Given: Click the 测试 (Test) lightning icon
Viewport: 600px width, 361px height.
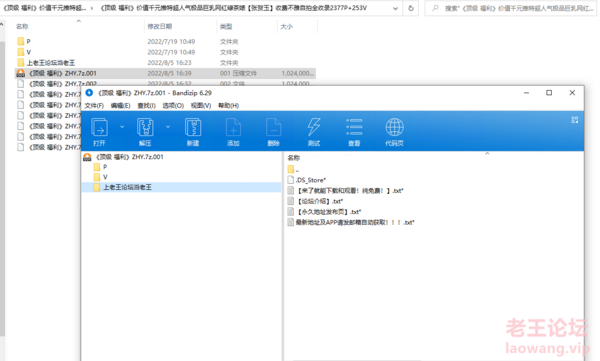Looking at the screenshot, I should click(314, 127).
